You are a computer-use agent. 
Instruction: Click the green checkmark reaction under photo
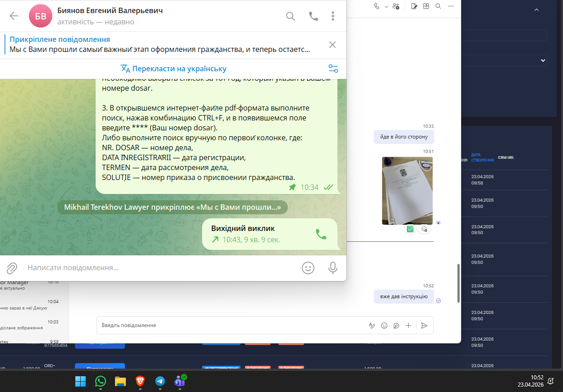point(410,229)
